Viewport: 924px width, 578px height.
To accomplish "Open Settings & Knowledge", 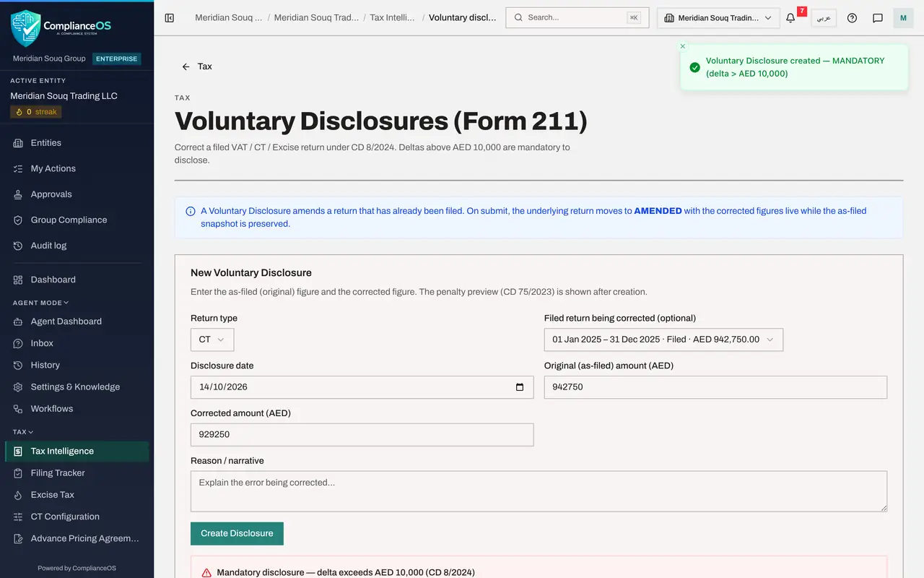I will tap(77, 387).
